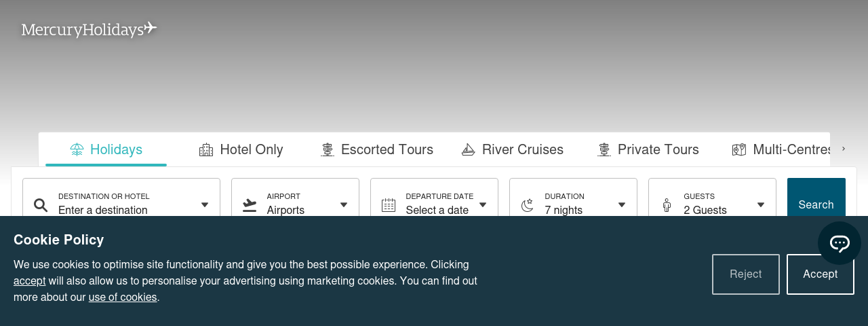Expand the Airports dropdown arrow

(344, 204)
